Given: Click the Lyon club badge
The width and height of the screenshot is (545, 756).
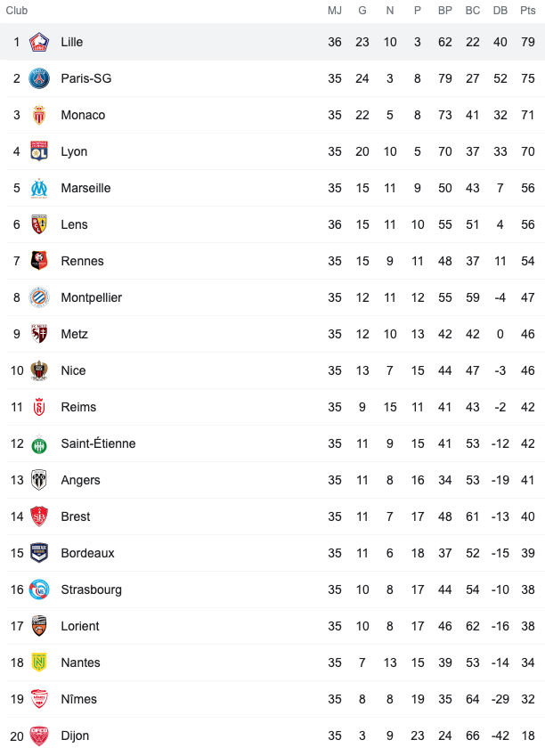Looking at the screenshot, I should tap(39, 151).
